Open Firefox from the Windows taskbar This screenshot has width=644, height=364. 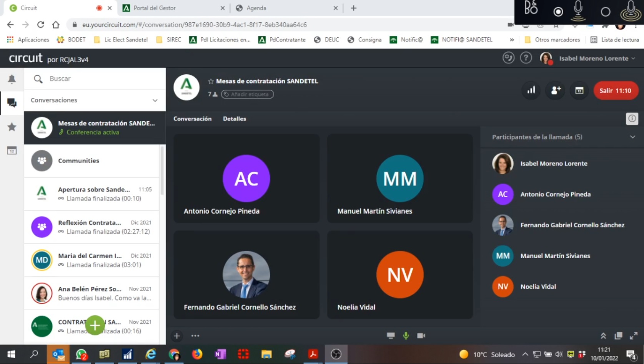coord(197,354)
